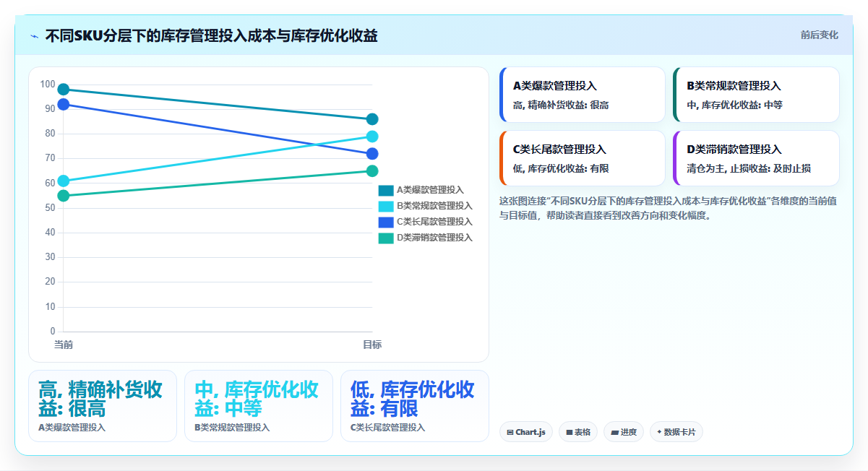Toggle C类长尾款管理投入 legend swatch

[x=386, y=222]
